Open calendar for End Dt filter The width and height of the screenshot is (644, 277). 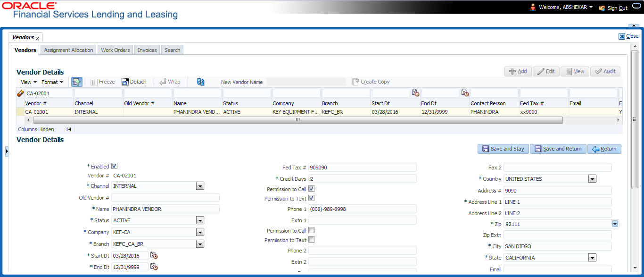point(465,93)
